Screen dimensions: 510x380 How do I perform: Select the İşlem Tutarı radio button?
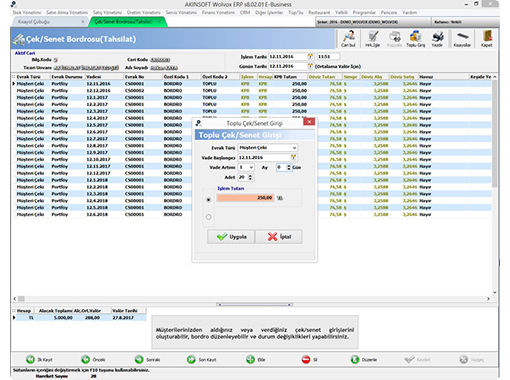208,200
